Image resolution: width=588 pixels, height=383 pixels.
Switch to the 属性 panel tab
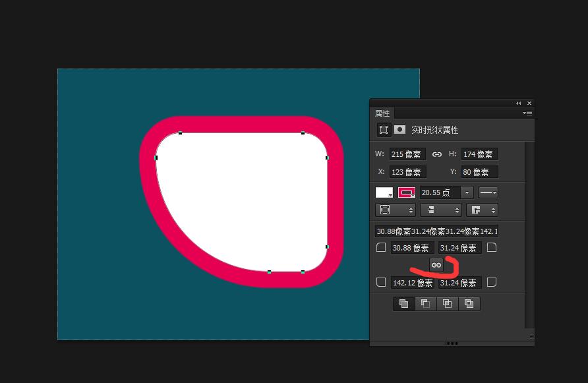(382, 113)
